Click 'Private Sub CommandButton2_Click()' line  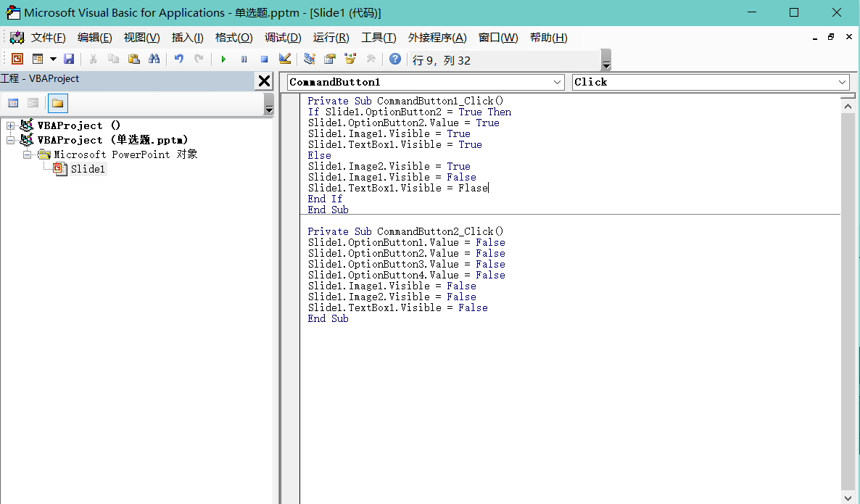pyautogui.click(x=405, y=231)
